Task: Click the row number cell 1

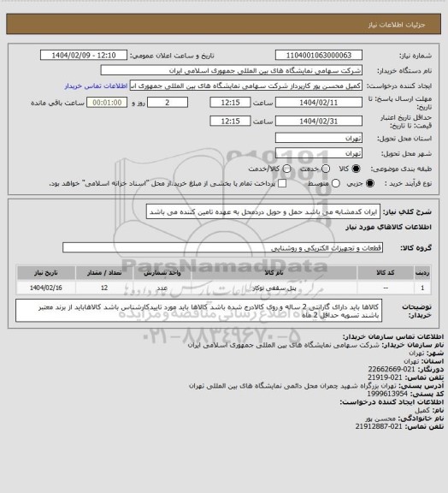Action: pyautogui.click(x=422, y=288)
